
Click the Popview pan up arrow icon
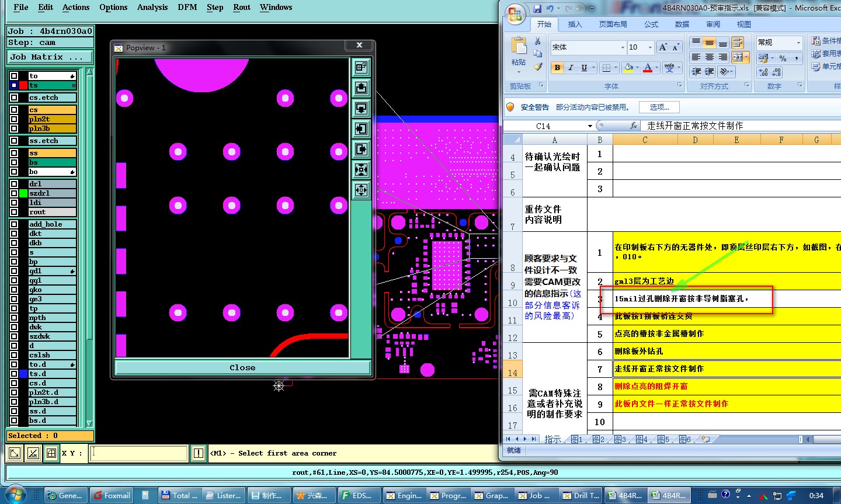click(x=362, y=88)
